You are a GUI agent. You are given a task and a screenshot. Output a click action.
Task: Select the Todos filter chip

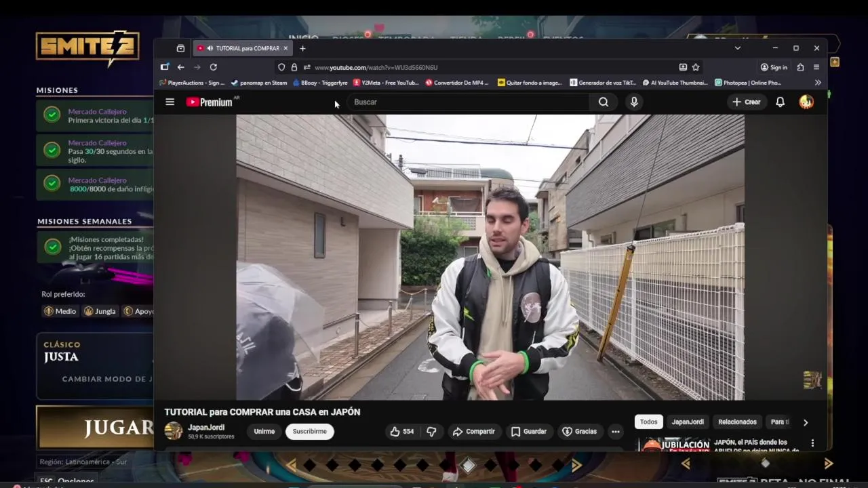pyautogui.click(x=649, y=422)
